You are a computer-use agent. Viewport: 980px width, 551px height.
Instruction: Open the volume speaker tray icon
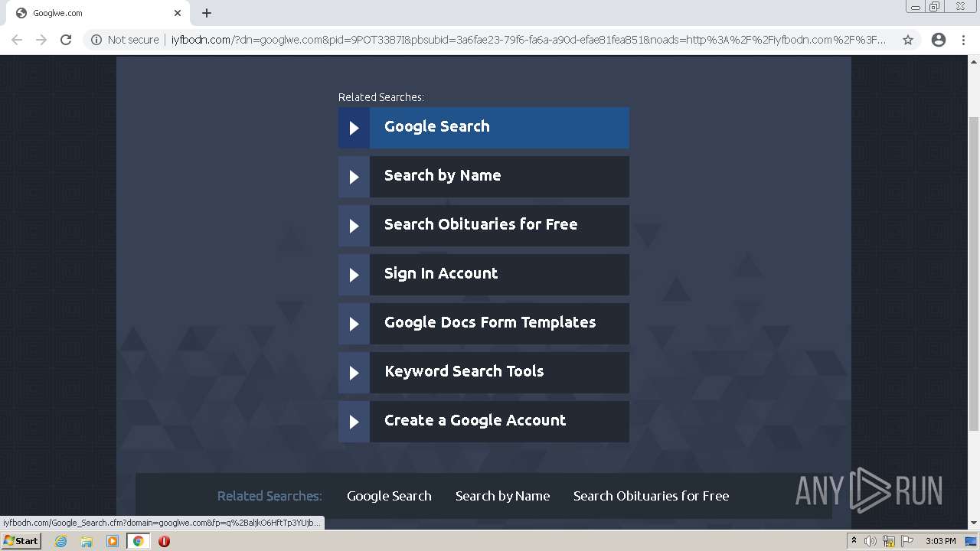point(871,541)
